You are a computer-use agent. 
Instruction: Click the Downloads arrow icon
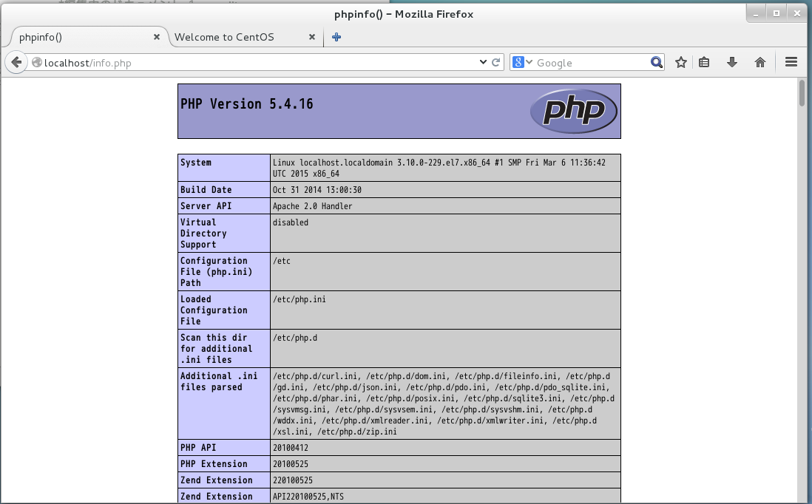[x=731, y=62]
